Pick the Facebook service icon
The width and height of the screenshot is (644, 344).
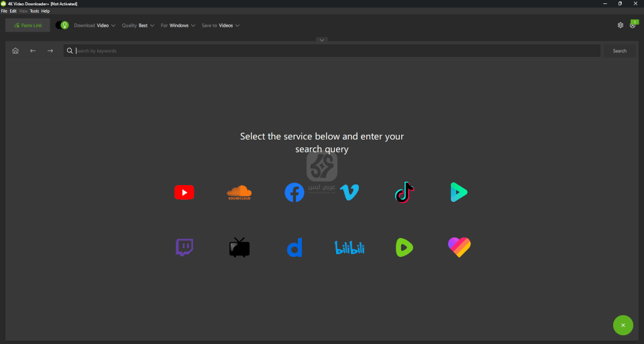coord(294,192)
